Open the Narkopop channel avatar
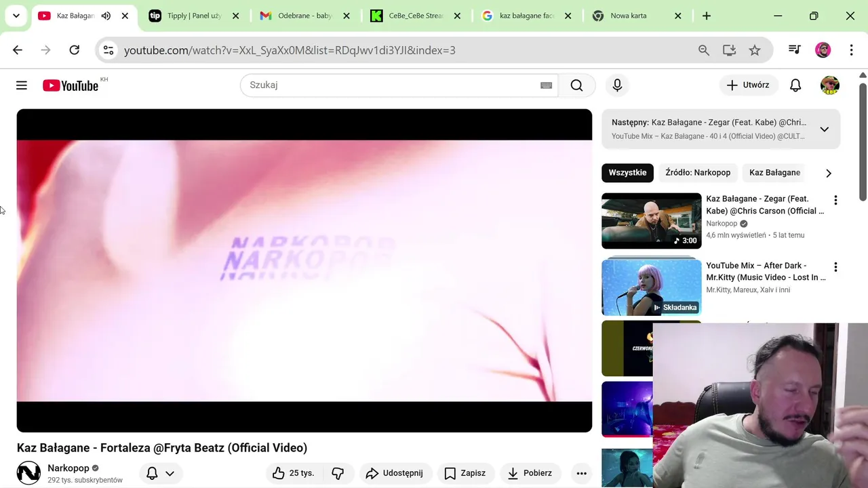 click(28, 473)
